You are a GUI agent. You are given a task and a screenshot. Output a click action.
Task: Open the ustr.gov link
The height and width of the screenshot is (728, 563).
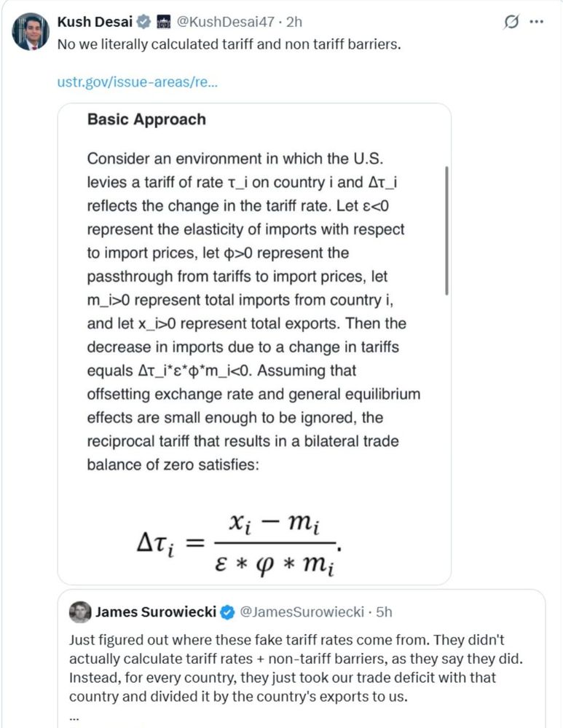pyautogui.click(x=137, y=82)
